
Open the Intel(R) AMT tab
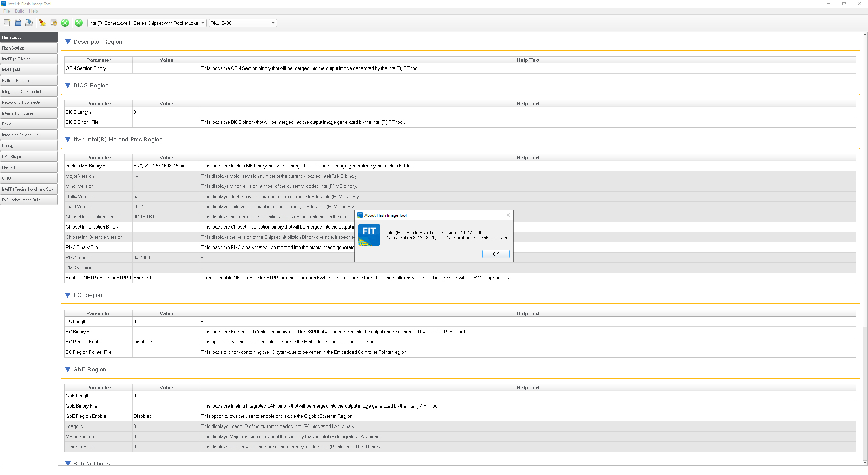[29, 70]
